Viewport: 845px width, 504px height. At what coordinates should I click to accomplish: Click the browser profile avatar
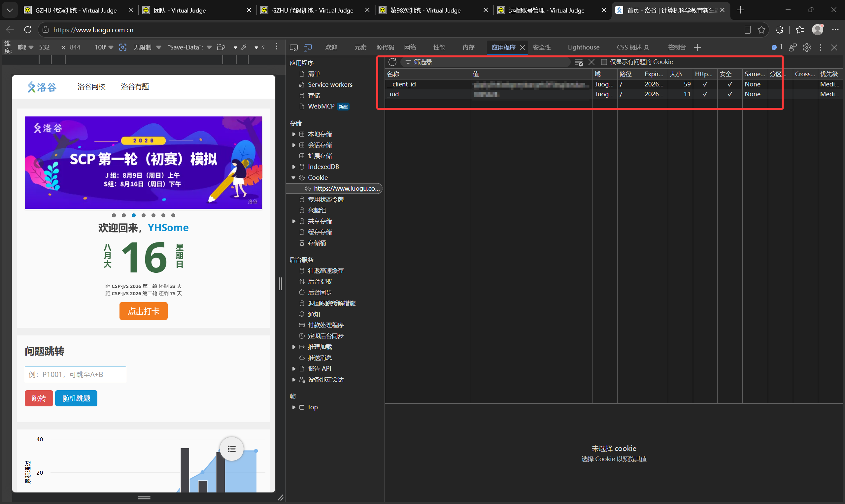(818, 30)
